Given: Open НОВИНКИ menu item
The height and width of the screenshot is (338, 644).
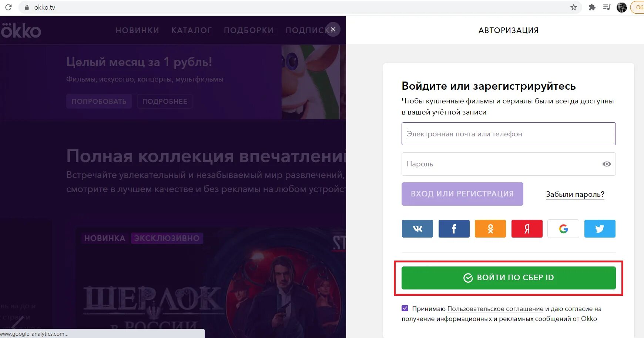Looking at the screenshot, I should pyautogui.click(x=137, y=30).
